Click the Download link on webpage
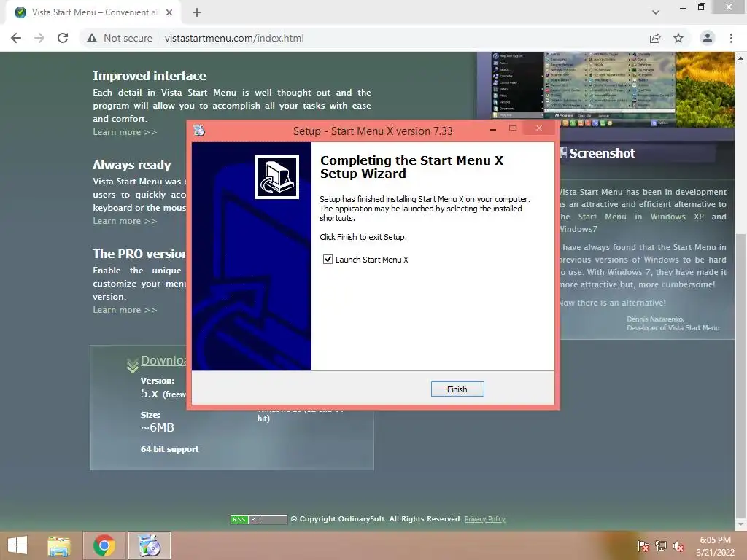Screen dimensions: 747x560 [163, 360]
